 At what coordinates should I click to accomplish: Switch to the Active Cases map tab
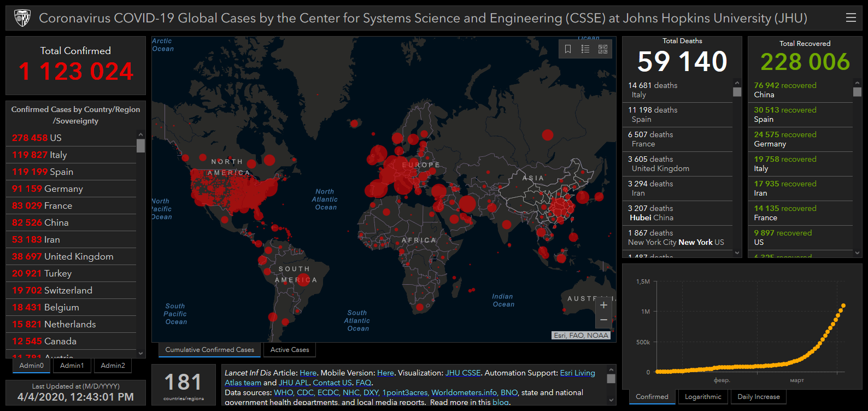(x=290, y=350)
